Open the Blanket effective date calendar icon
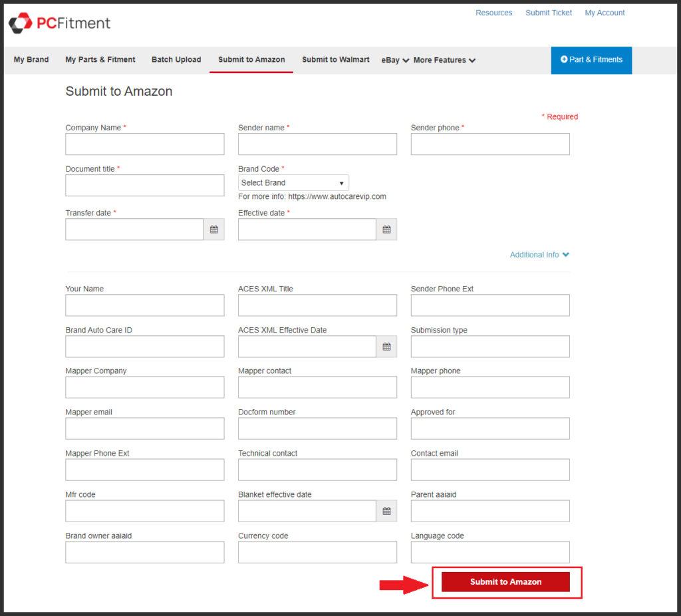Image resolution: width=681 pixels, height=616 pixels. pyautogui.click(x=386, y=512)
